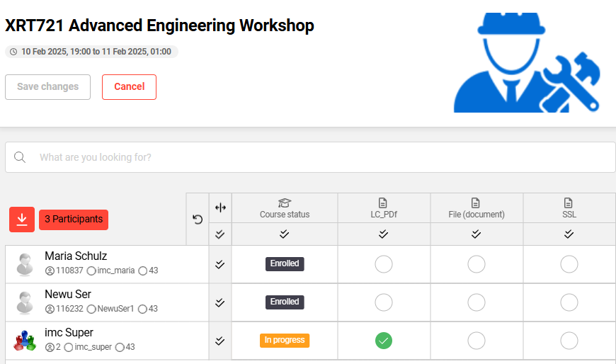The image size is (616, 364).
Task: Click the Course status graduation cap icon
Action: pos(285,203)
